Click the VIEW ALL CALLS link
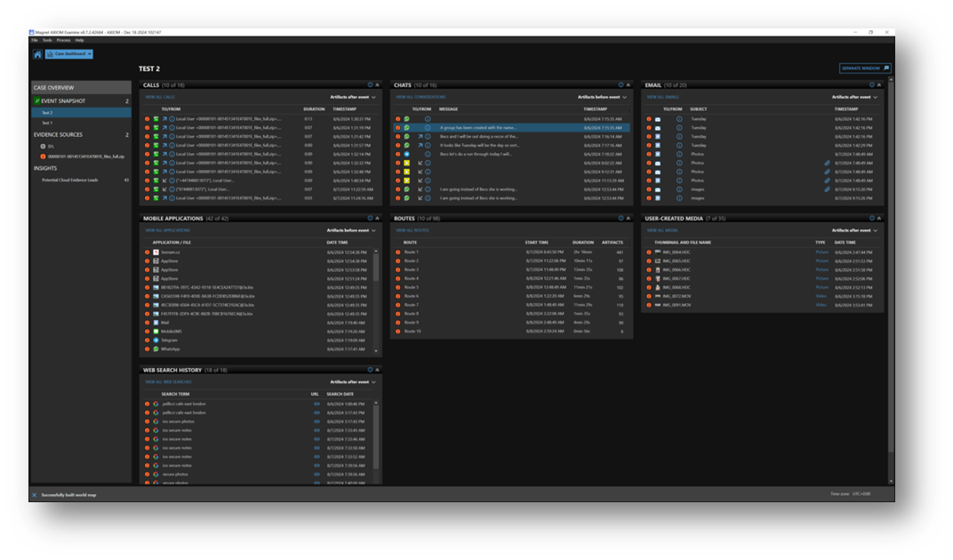 158,95
